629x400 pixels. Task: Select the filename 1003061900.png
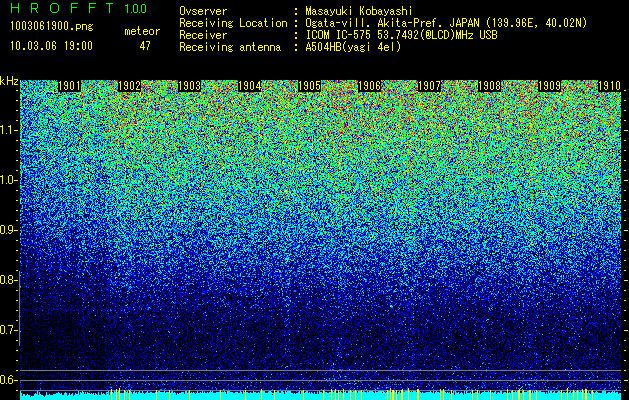point(52,26)
